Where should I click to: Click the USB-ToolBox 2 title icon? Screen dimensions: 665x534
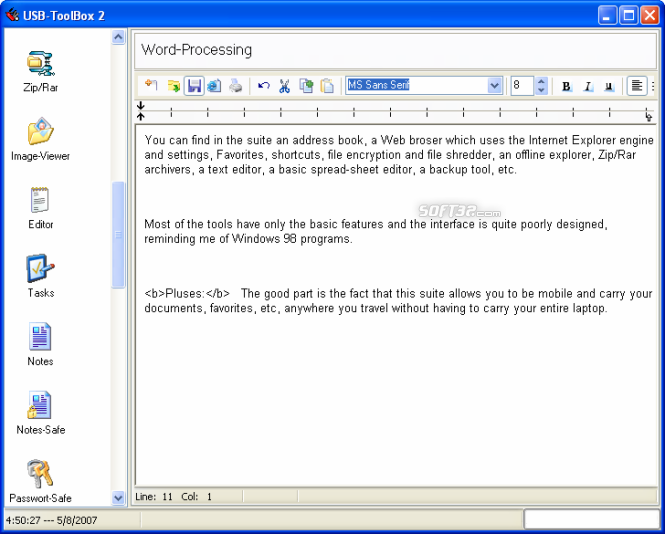tap(12, 15)
